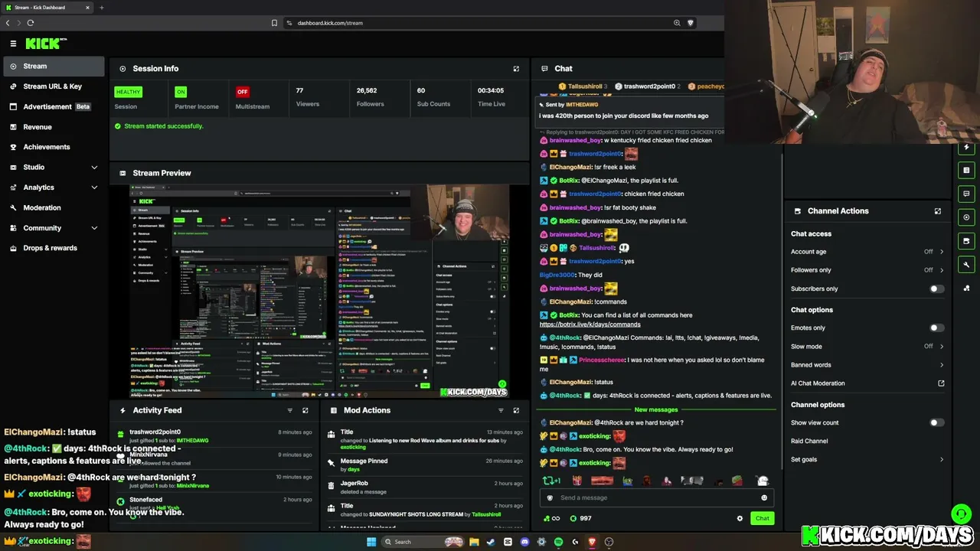
Task: Open the Set goals chevron
Action: [x=941, y=460]
